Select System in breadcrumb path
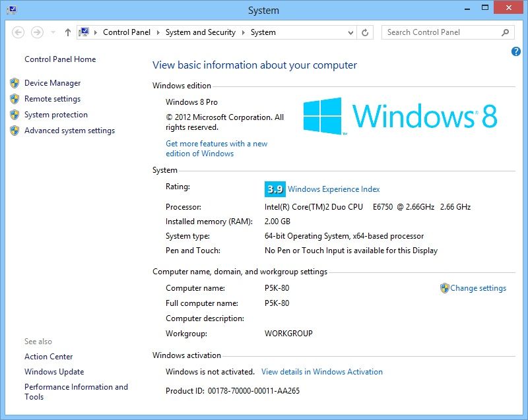The width and height of the screenshot is (528, 420). point(263,32)
